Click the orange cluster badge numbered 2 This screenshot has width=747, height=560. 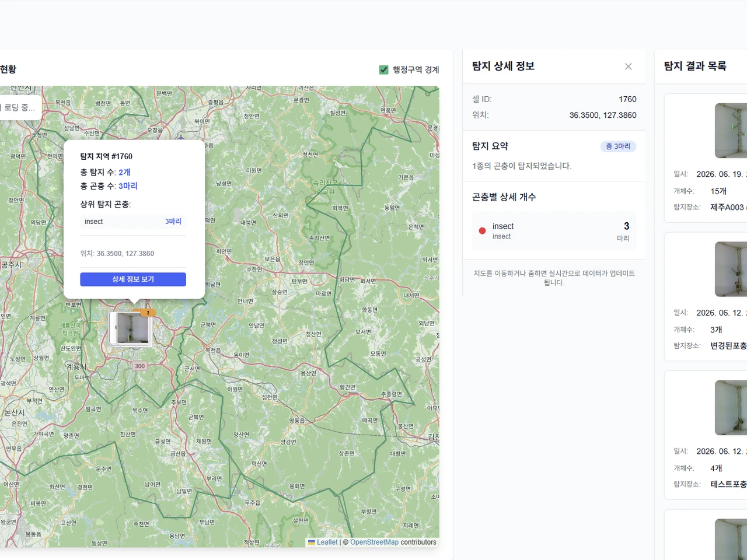148,313
